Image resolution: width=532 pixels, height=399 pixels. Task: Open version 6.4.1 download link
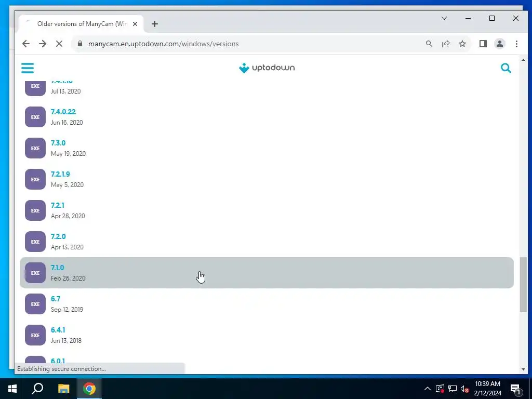[x=58, y=330]
